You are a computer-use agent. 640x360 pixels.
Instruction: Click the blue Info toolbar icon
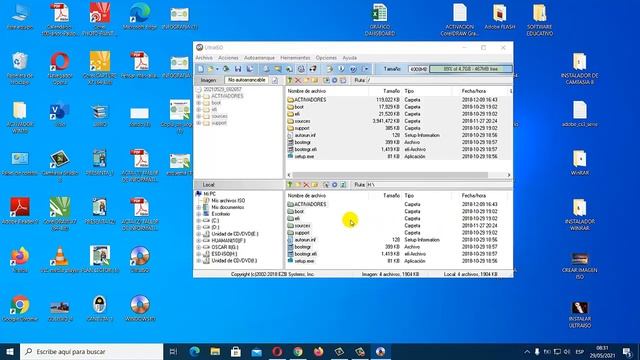click(341, 69)
